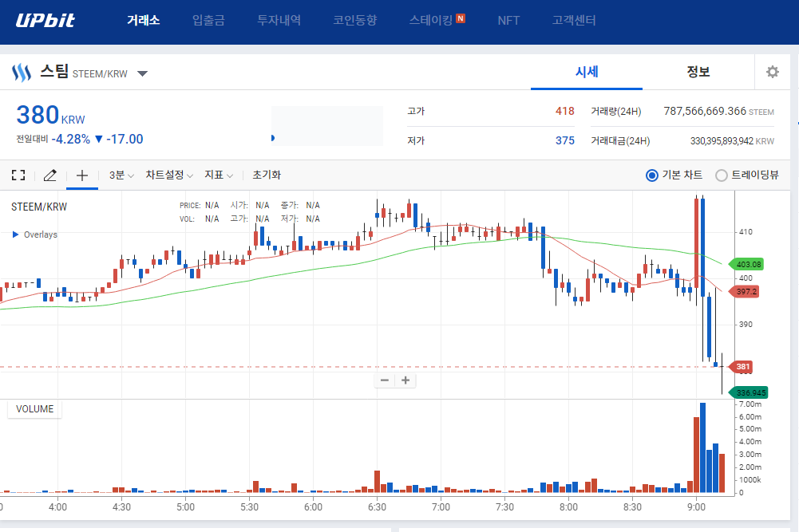Viewport: 799px width, 532px height.
Task: Open 스테이킹 menu
Action: [x=431, y=21]
